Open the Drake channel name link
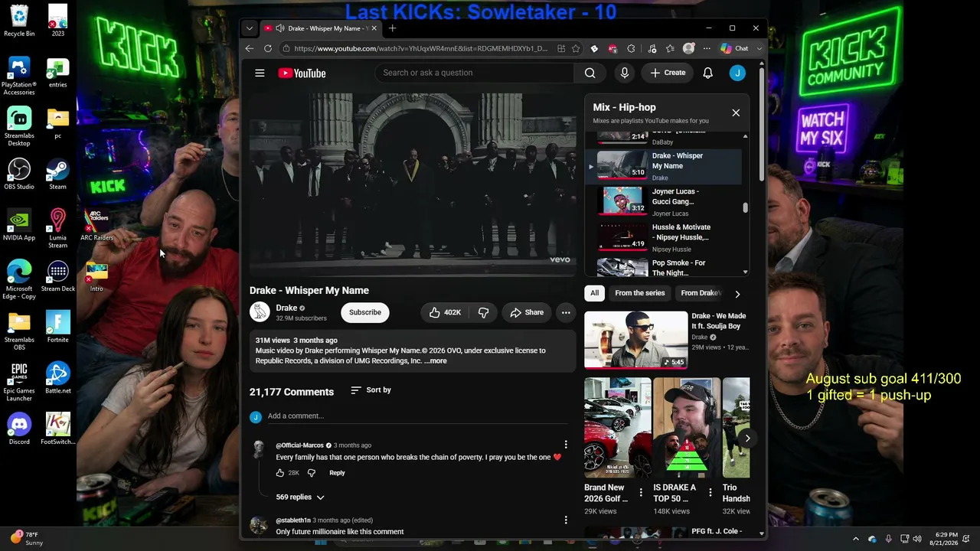980x551 pixels. pos(286,308)
